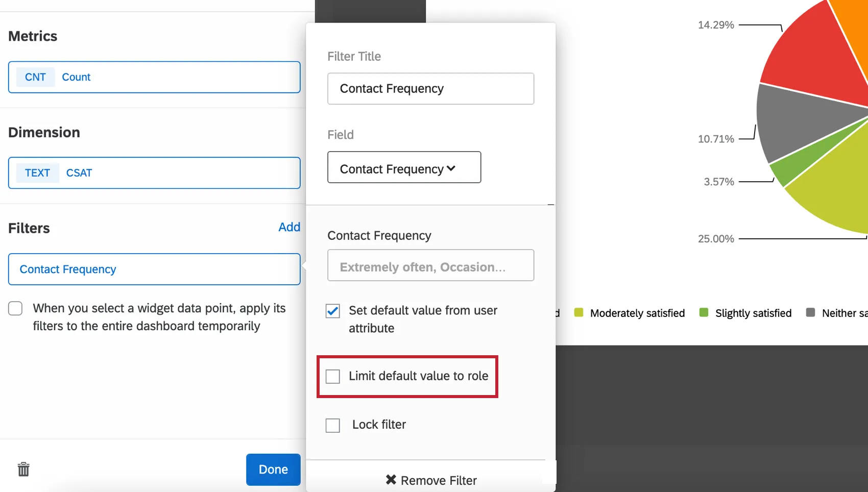This screenshot has width=868, height=492.
Task: Edit the Filter Title input field
Action: click(430, 88)
